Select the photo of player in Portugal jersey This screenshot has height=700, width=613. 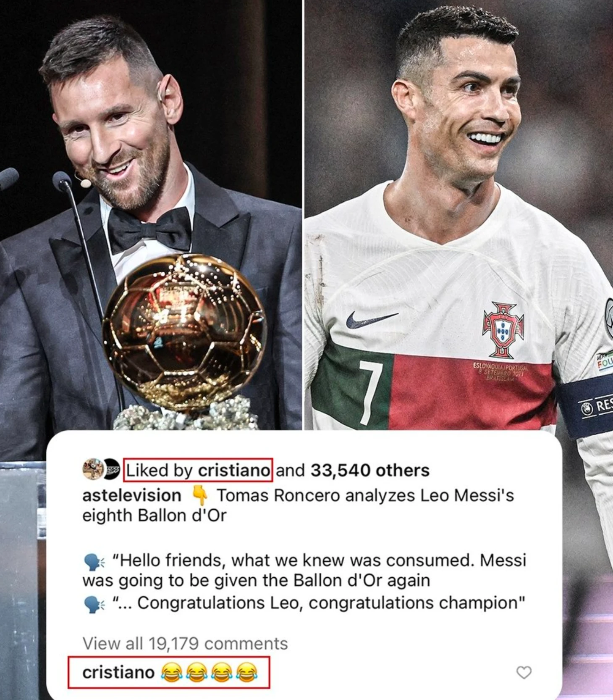pyautogui.click(x=458, y=215)
